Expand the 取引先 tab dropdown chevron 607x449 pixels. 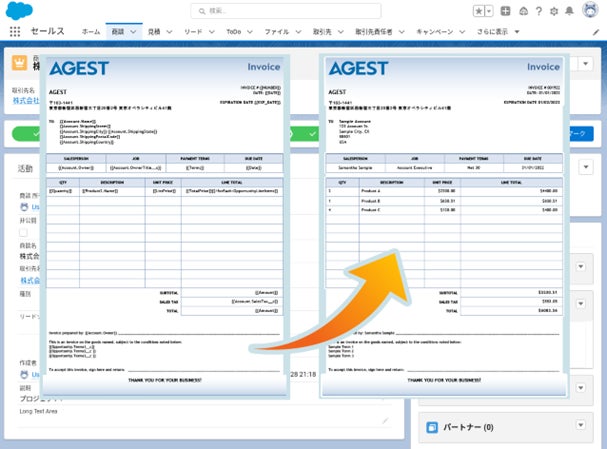(340, 32)
